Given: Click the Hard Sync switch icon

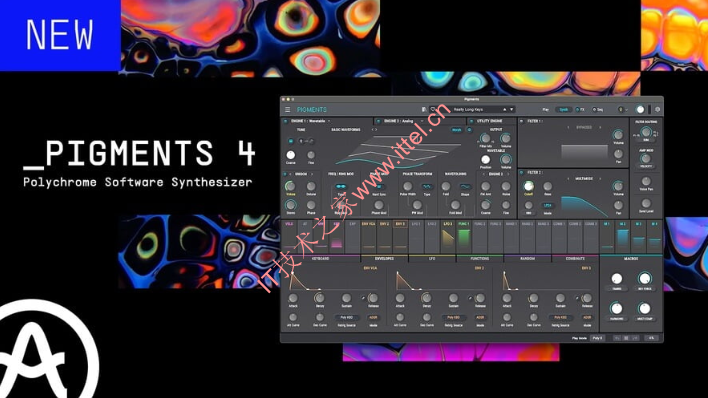Looking at the screenshot, I should [378, 187].
